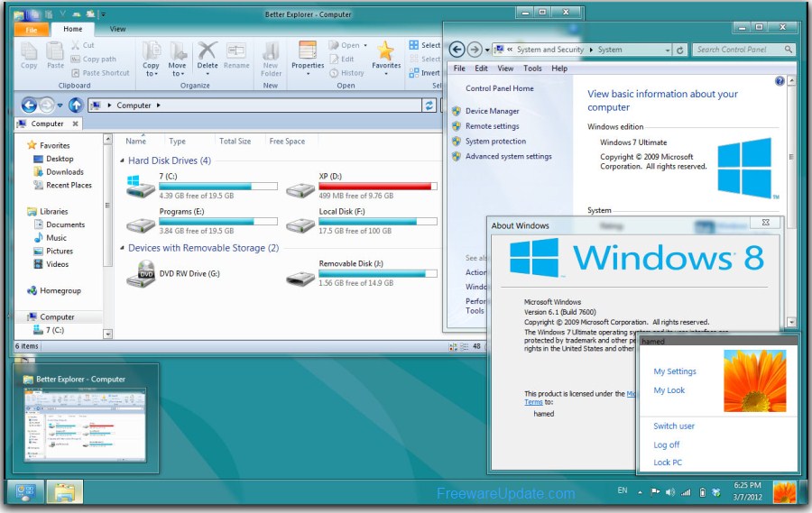Close the Computer tab in explorer
This screenshot has width=812, height=513.
(76, 124)
